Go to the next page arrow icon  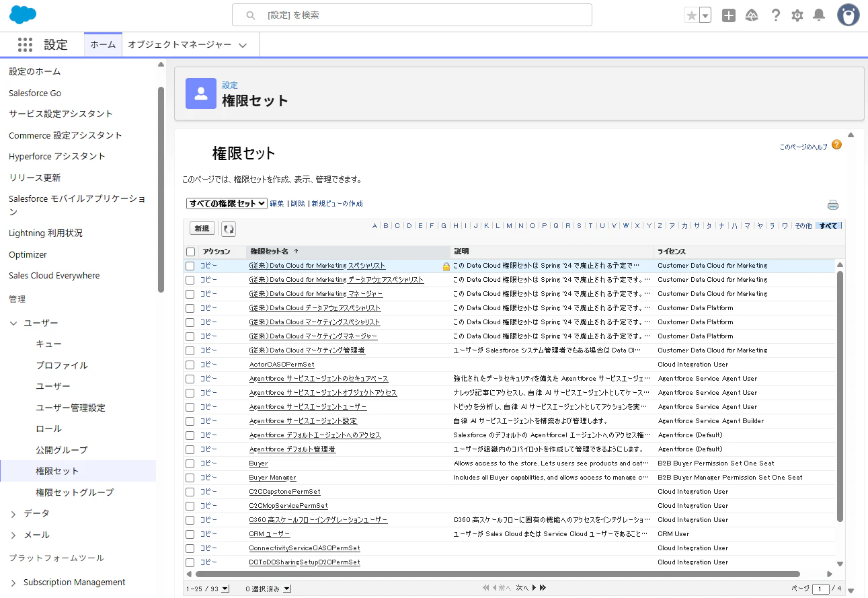tap(534, 588)
